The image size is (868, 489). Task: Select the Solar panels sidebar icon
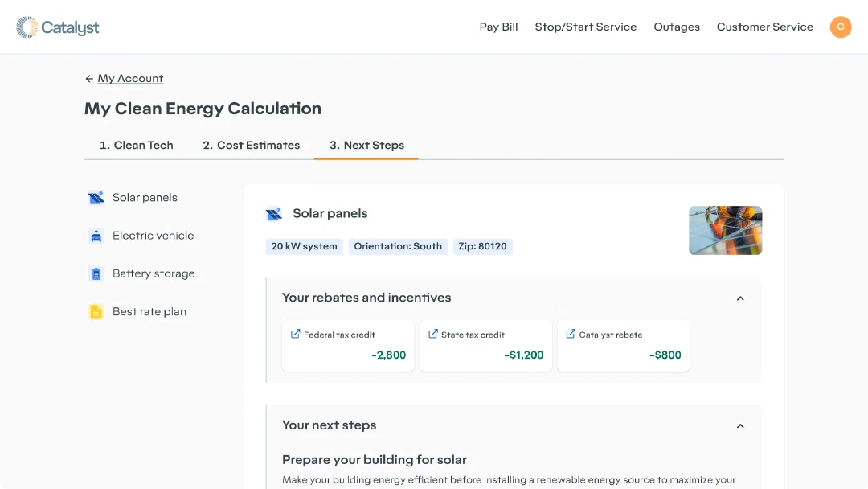tap(96, 198)
